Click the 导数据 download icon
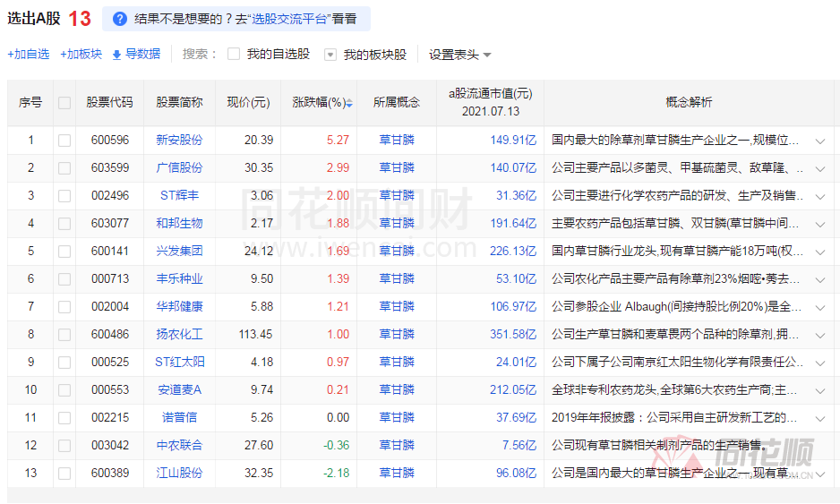Viewport: 840px width, 504px height. click(x=116, y=55)
